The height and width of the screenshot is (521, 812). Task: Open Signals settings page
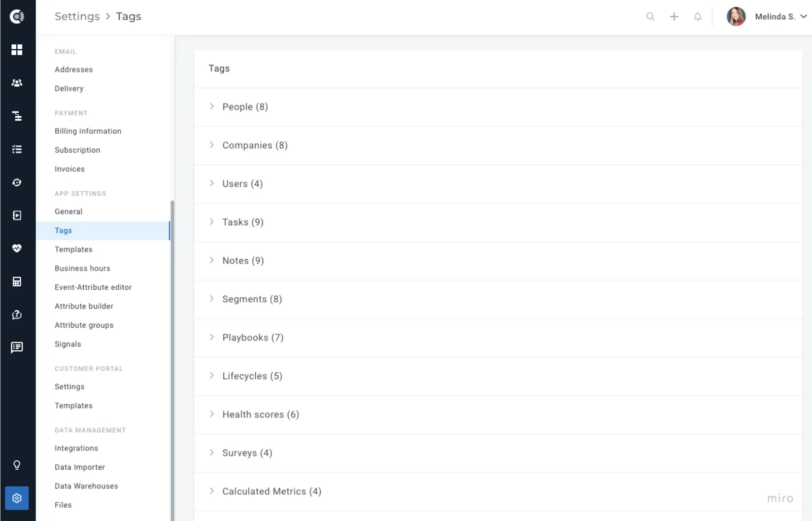67,344
